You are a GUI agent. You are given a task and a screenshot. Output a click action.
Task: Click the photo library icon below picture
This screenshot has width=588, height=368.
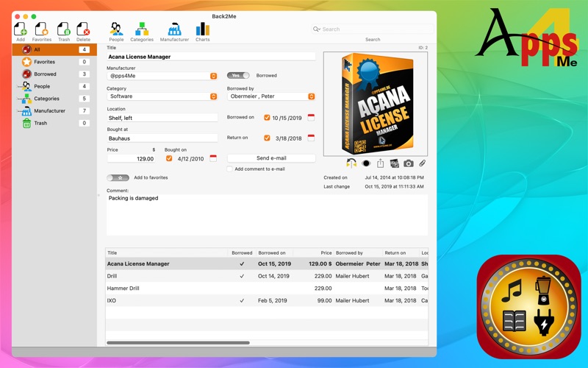pos(394,163)
